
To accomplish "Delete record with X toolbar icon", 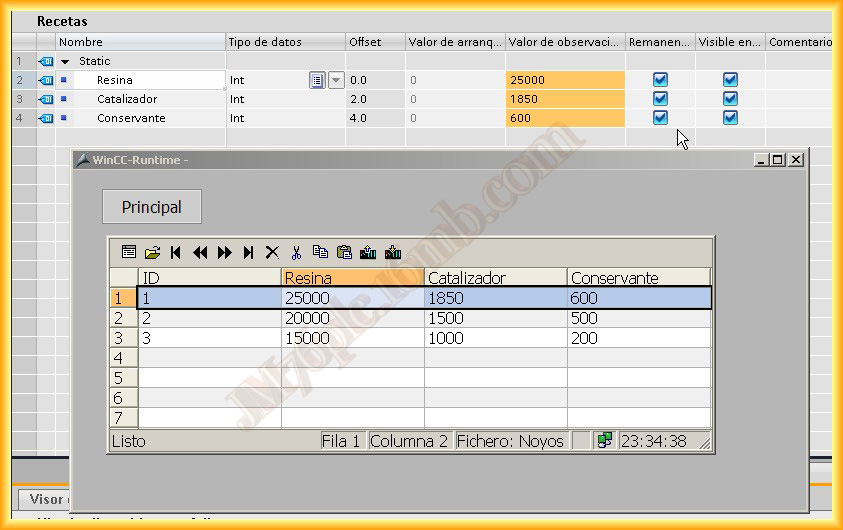I will 273,252.
